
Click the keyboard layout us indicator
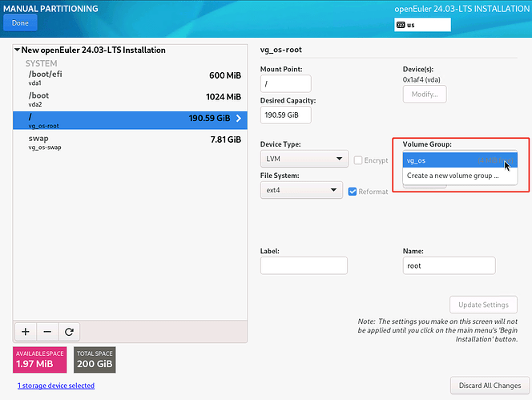[421, 25]
